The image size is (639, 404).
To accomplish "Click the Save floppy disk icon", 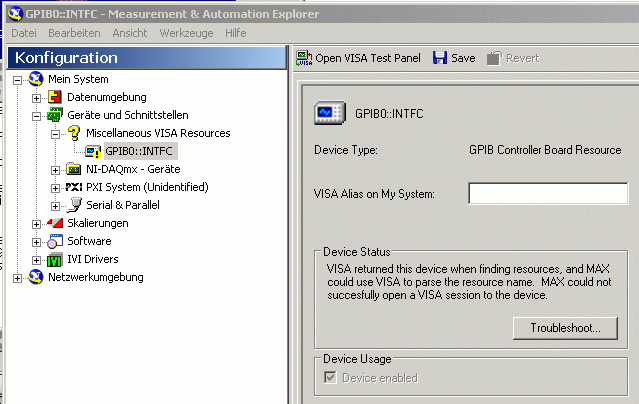I will click(440, 58).
